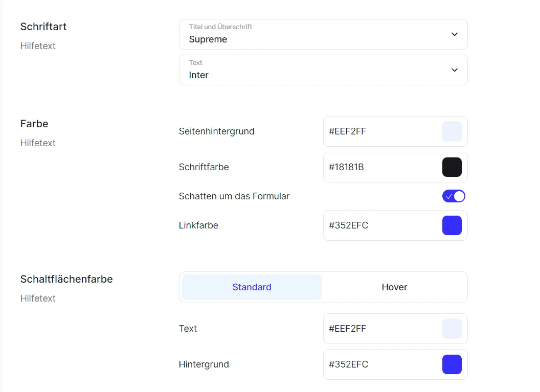Click the Hintergrund hex value field

tap(395, 364)
